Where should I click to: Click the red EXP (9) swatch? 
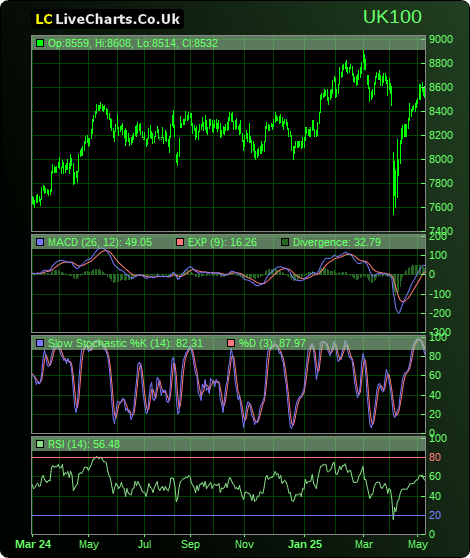click(180, 242)
